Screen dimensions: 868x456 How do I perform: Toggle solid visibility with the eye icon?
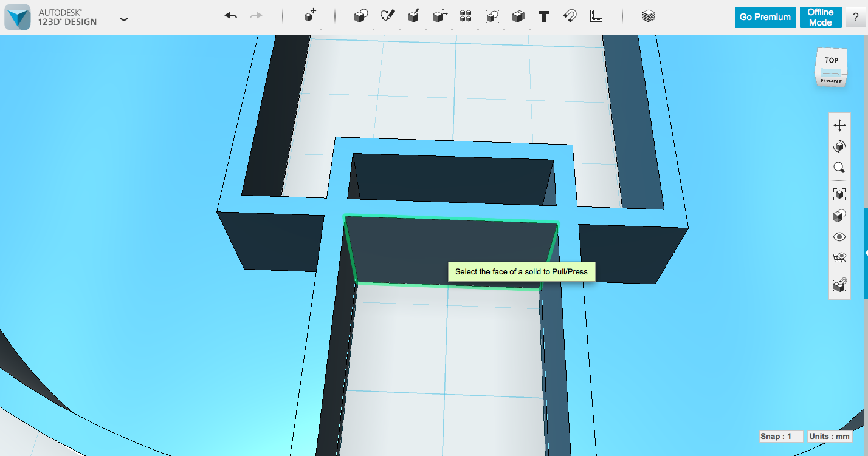coord(839,237)
